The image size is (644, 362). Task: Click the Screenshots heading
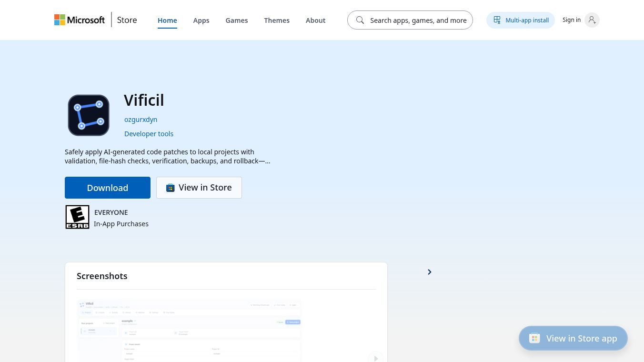click(102, 276)
